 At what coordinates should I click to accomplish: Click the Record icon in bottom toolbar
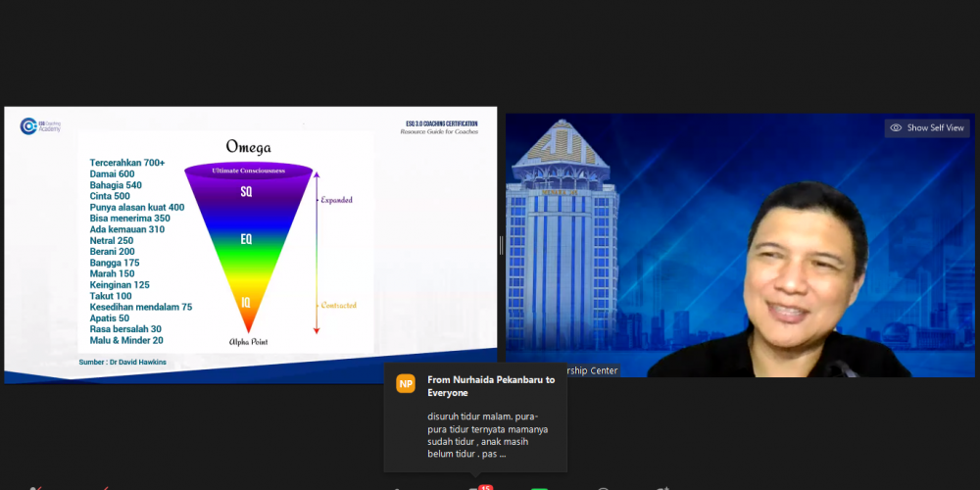coord(604,487)
